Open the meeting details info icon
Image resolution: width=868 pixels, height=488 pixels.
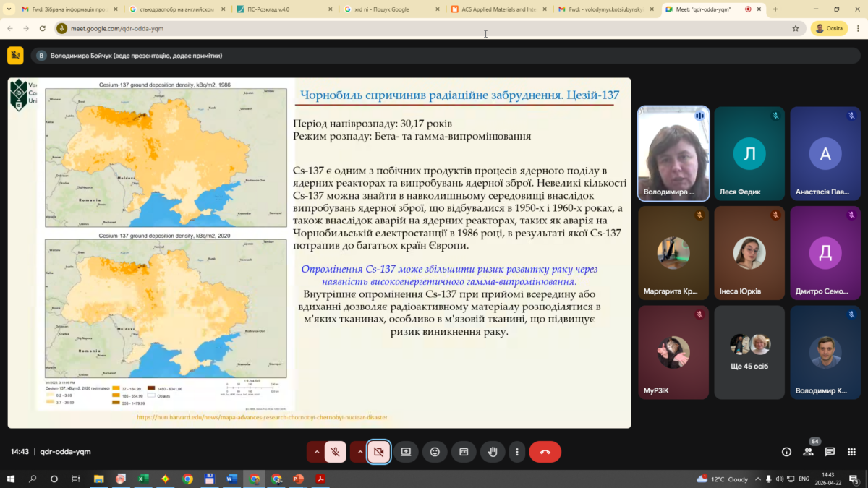[786, 452]
